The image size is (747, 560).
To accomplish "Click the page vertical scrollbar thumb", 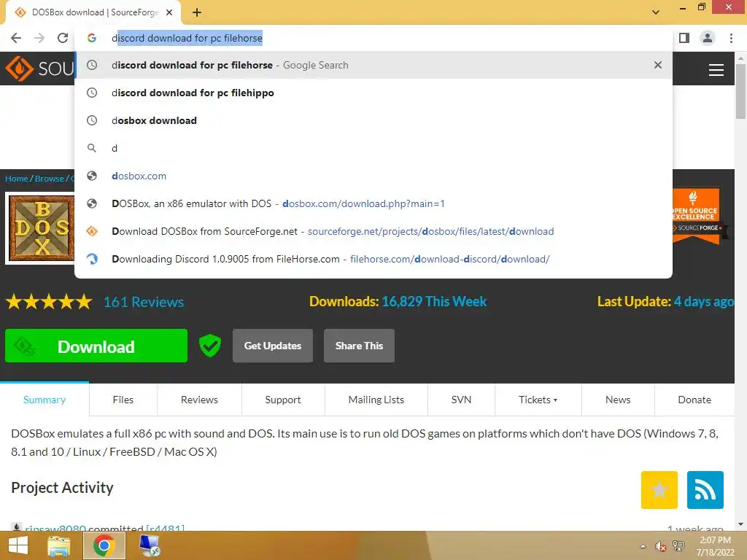I will [740, 90].
